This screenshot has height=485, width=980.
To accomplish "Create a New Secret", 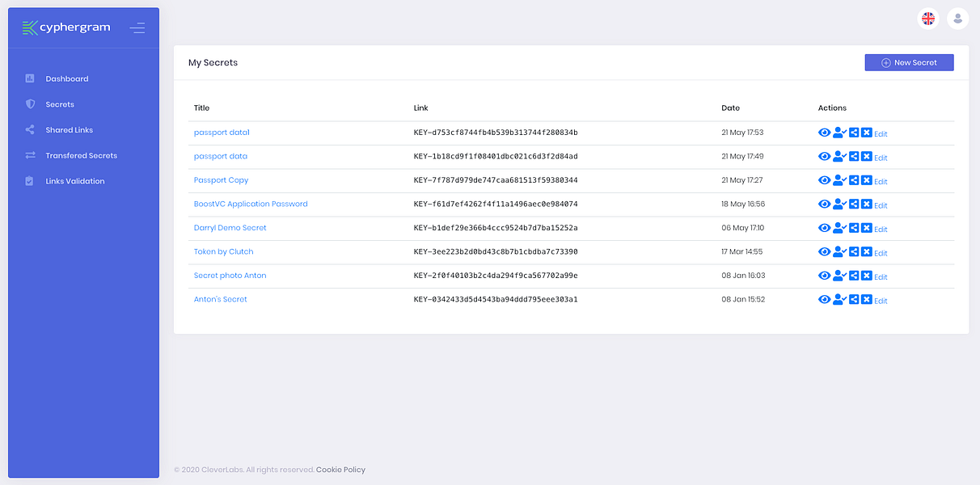I will [x=909, y=62].
